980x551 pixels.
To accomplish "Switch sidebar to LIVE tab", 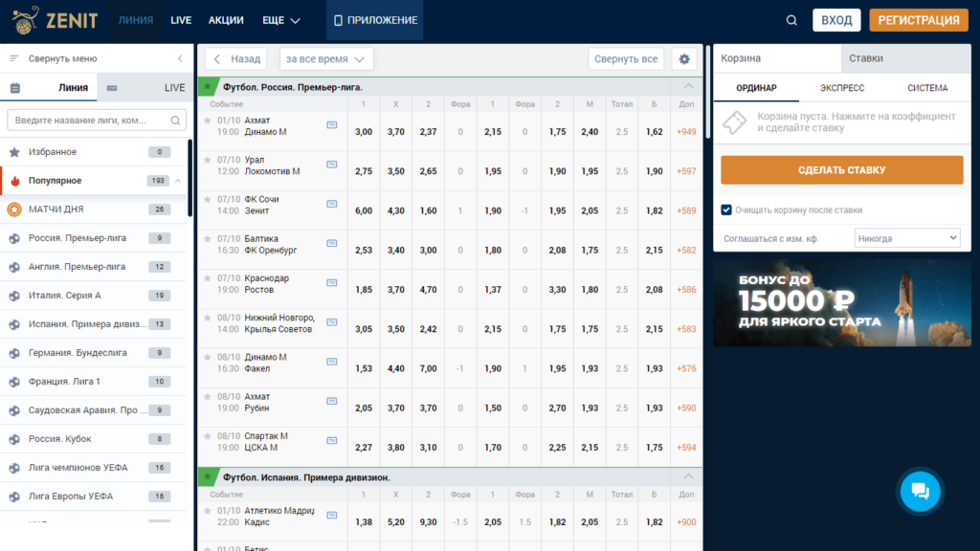I will point(145,88).
